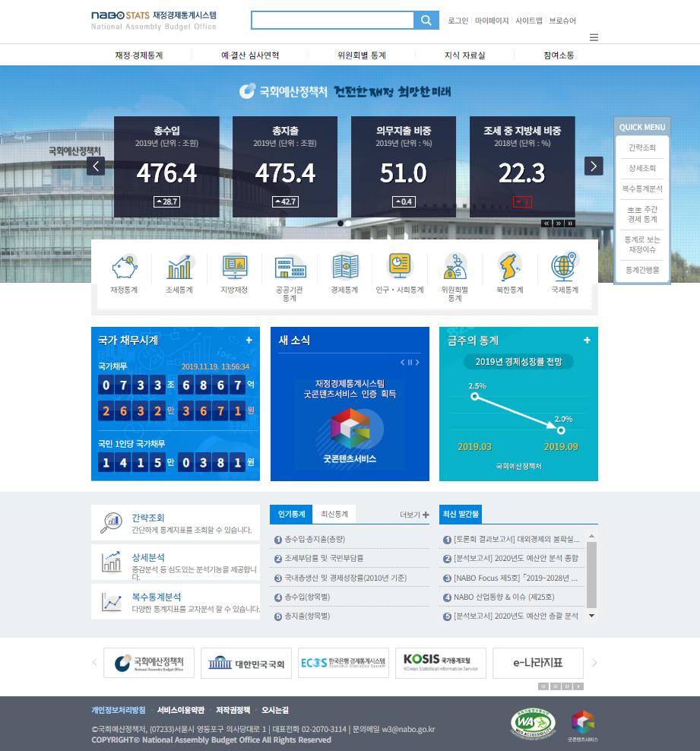The image size is (700, 751).
Task: Click the search input field
Action: (332, 21)
